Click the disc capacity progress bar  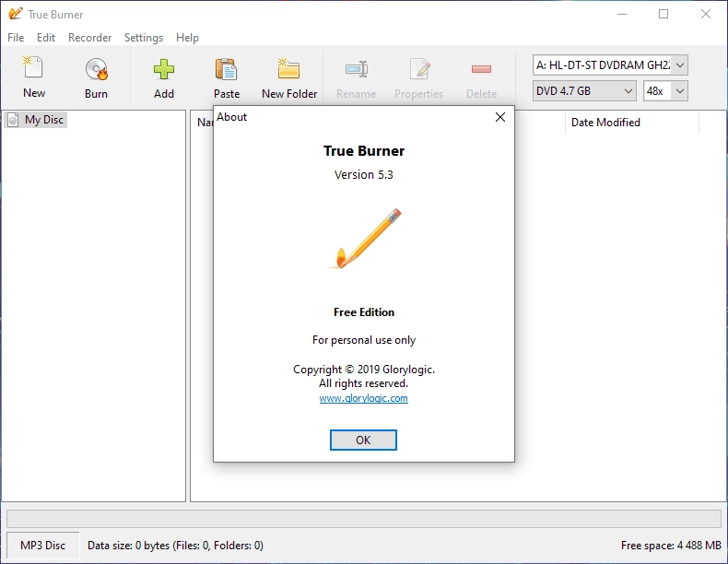click(363, 519)
